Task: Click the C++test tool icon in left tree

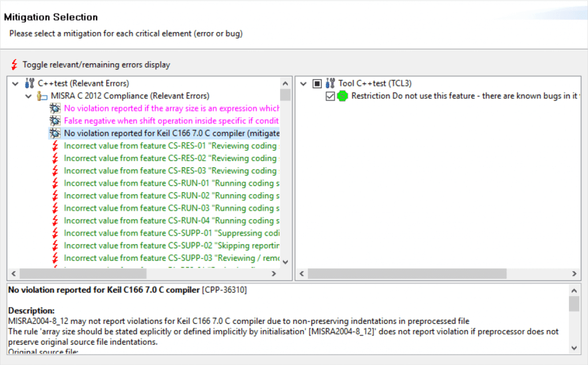Action: click(30, 83)
